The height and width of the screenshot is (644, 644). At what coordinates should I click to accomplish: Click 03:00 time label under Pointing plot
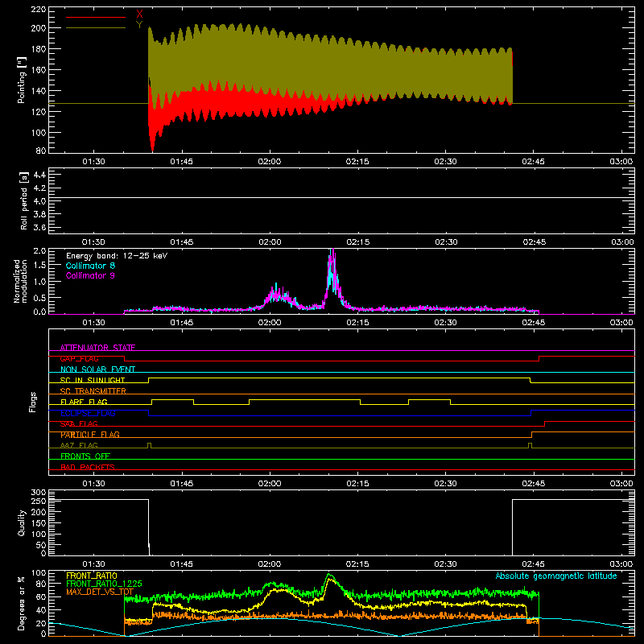coord(621,162)
